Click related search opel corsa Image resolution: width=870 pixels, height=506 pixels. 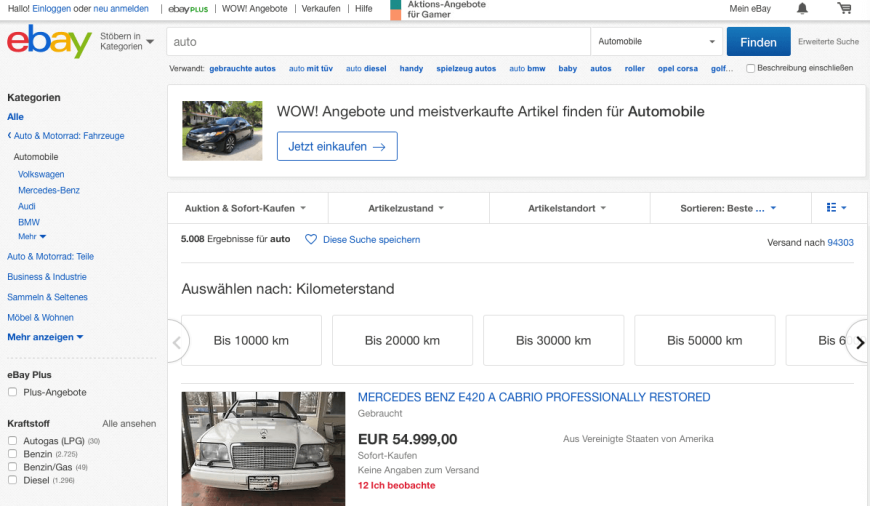click(x=677, y=69)
